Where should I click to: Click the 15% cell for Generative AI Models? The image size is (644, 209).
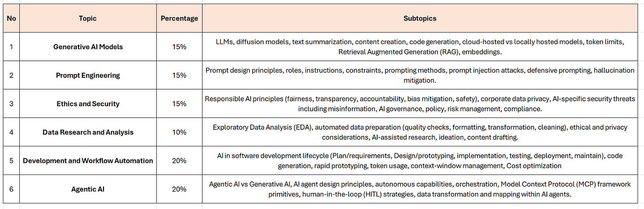tap(179, 46)
